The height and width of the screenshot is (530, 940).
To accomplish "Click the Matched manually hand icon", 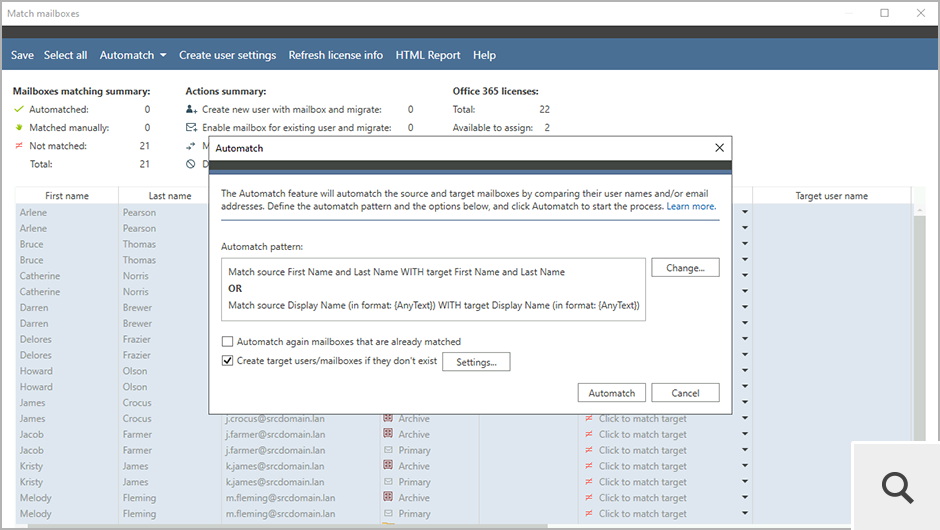I will point(18,128).
